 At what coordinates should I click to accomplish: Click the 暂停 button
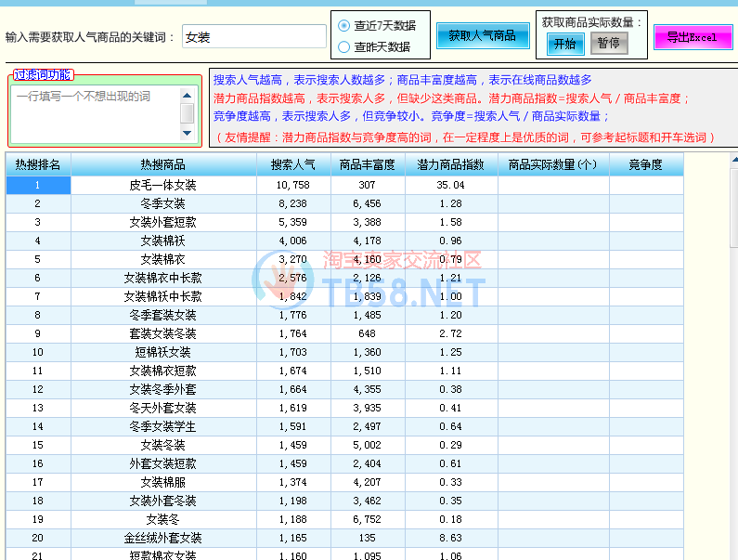609,44
